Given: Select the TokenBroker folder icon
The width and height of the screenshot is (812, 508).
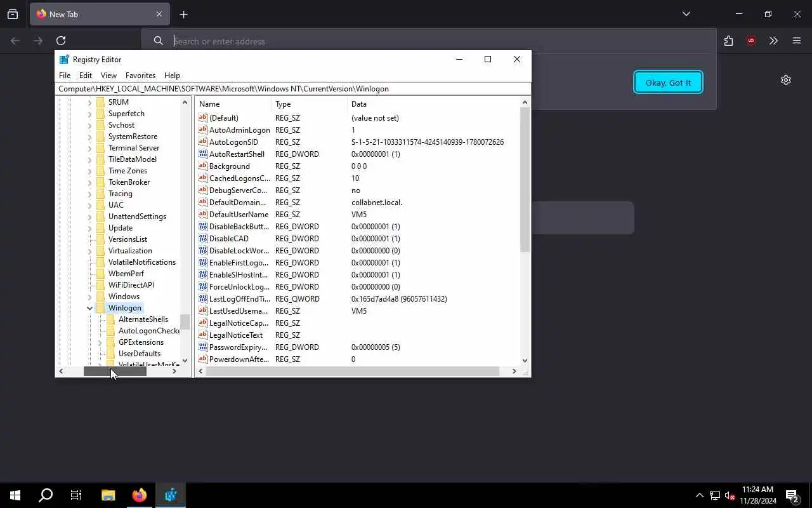Looking at the screenshot, I should pyautogui.click(x=100, y=182).
